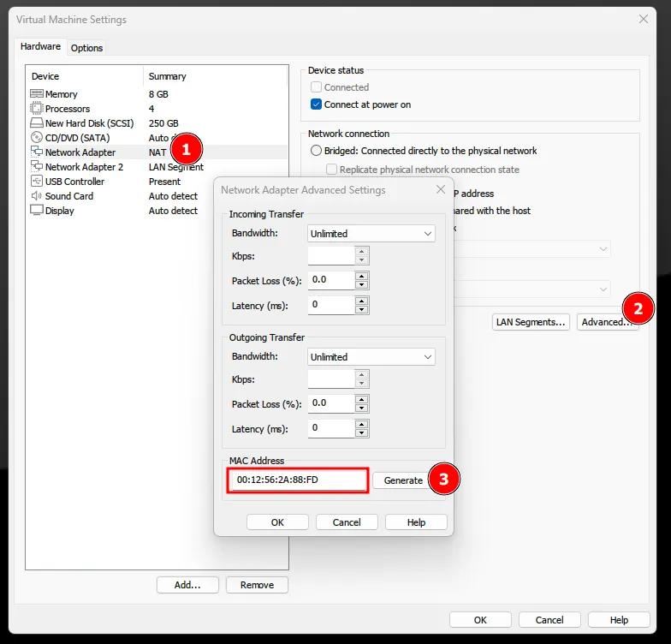
Task: Select the Memory device icon
Action: pos(36,94)
